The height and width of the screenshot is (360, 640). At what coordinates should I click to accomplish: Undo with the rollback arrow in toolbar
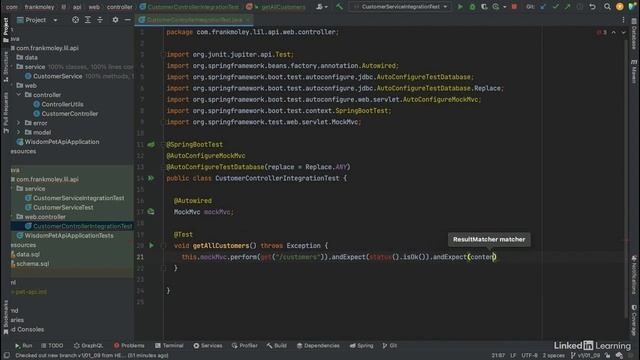[593, 7]
